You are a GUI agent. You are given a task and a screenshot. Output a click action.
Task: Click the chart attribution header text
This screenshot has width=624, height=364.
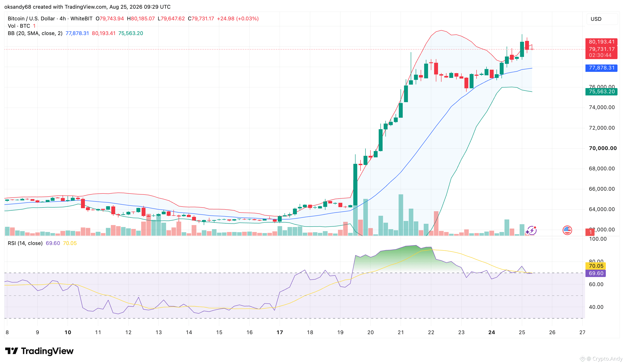(87, 7)
